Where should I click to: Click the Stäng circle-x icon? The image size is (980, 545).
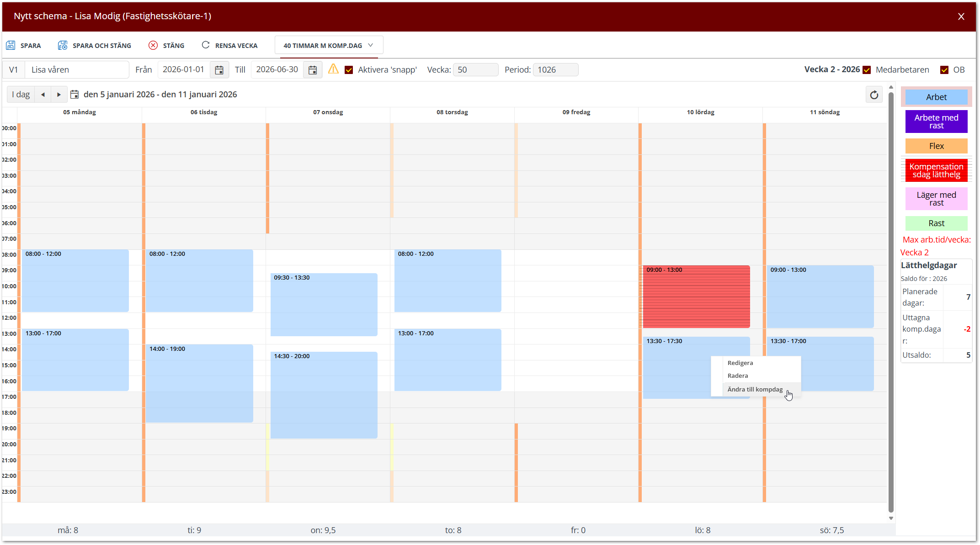pyautogui.click(x=153, y=45)
